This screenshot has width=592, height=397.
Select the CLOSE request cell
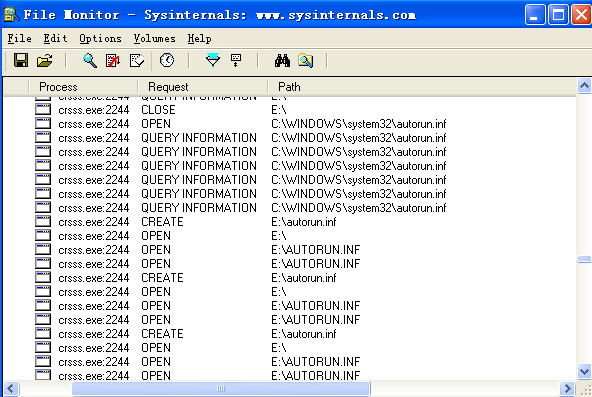click(x=158, y=110)
